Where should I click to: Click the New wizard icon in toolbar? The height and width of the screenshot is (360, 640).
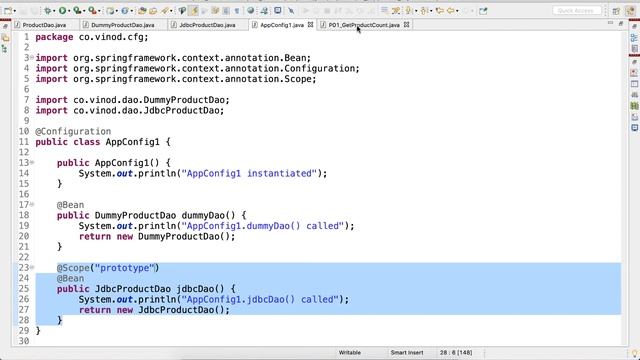point(8,11)
